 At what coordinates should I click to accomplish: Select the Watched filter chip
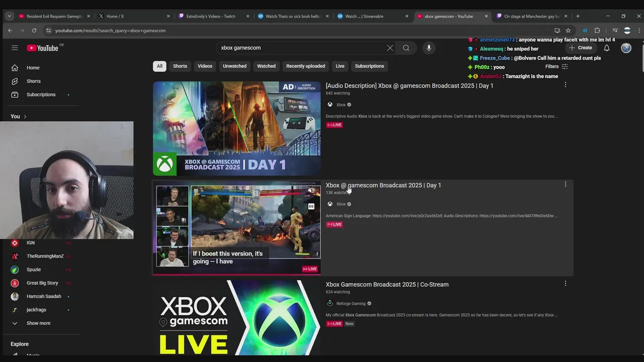(266, 66)
